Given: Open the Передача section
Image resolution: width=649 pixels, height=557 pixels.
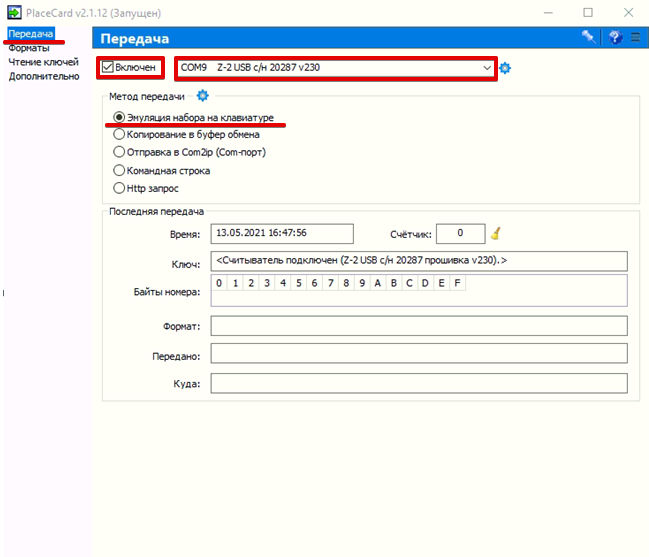Looking at the screenshot, I should tap(31, 34).
